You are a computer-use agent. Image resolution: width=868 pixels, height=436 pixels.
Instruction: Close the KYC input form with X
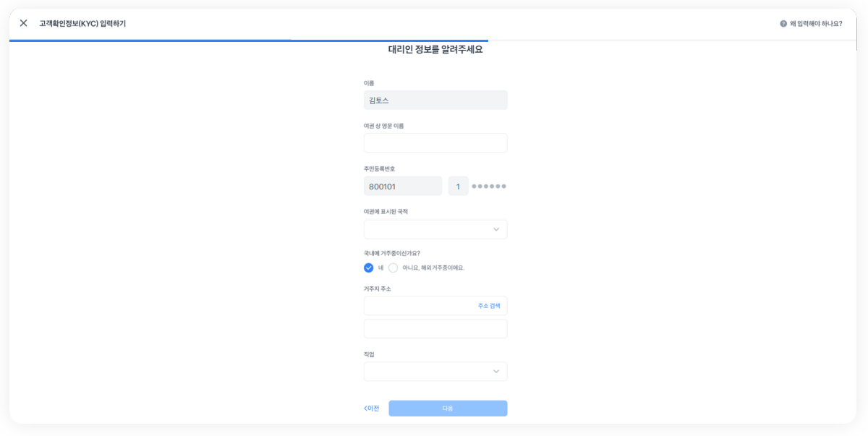[x=23, y=23]
